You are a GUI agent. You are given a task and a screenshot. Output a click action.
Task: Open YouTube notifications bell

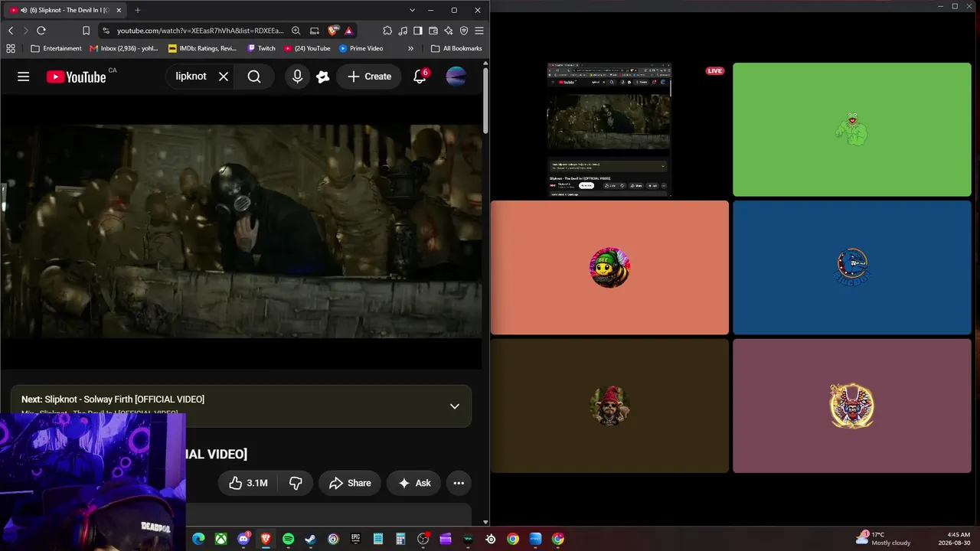(420, 77)
